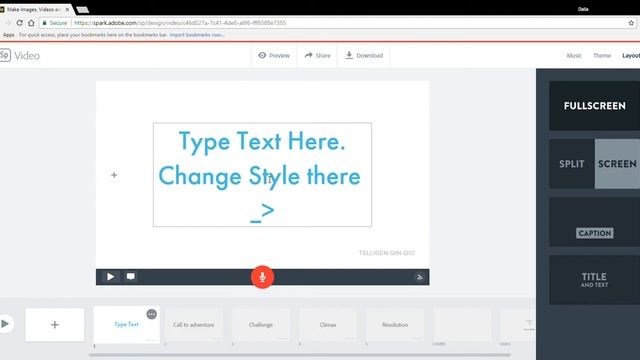This screenshot has height=360, width=640.
Task: Click the Secure padlock site info
Action: tap(55, 23)
